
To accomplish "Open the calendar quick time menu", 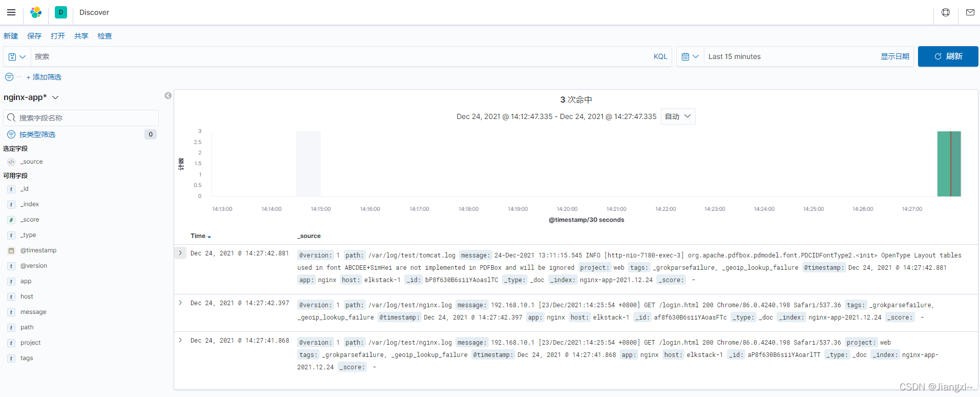I will [690, 56].
